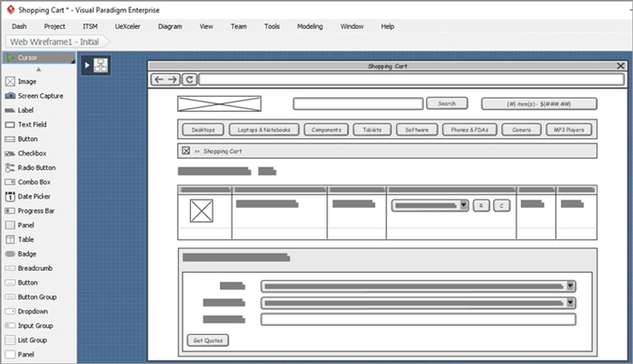Select the Progress Bar tool
Screen dimensions: 633x364
pyautogui.click(x=35, y=210)
